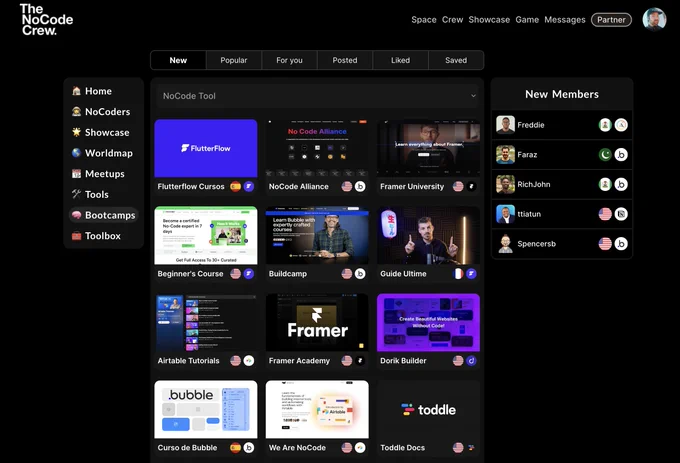This screenshot has height=463, width=680.
Task: Go to Meetups in the sidebar
Action: (103, 174)
